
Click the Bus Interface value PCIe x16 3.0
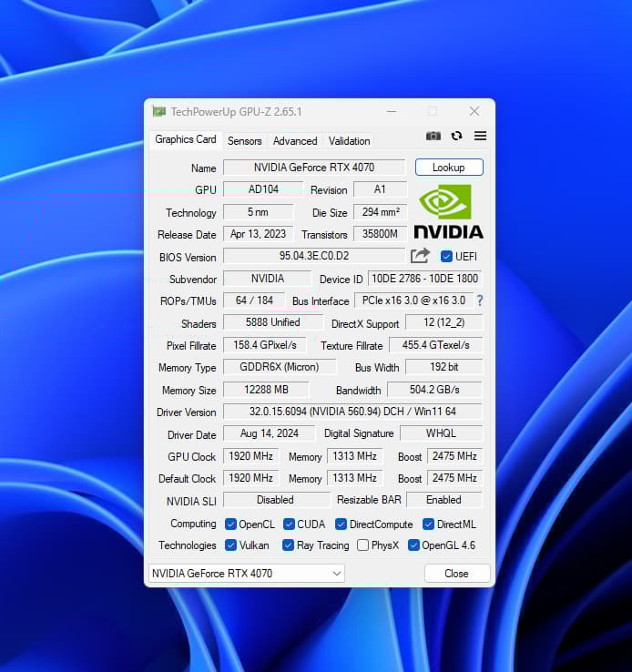pos(413,300)
